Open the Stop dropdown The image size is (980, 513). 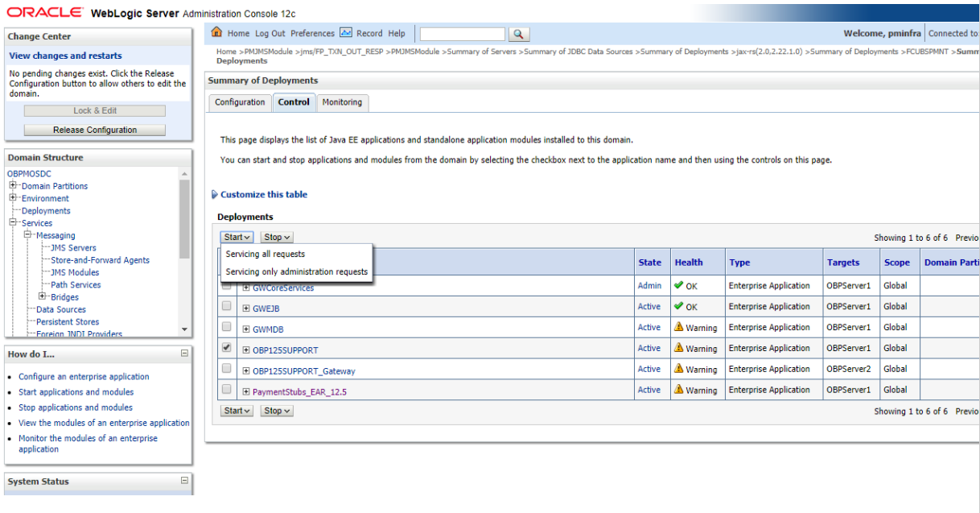[x=276, y=236]
